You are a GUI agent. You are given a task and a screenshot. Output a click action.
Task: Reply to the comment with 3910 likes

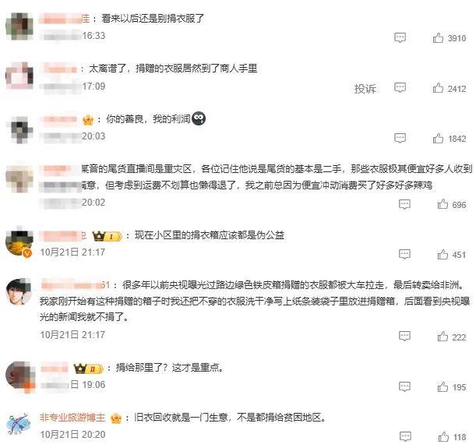pyautogui.click(x=400, y=38)
